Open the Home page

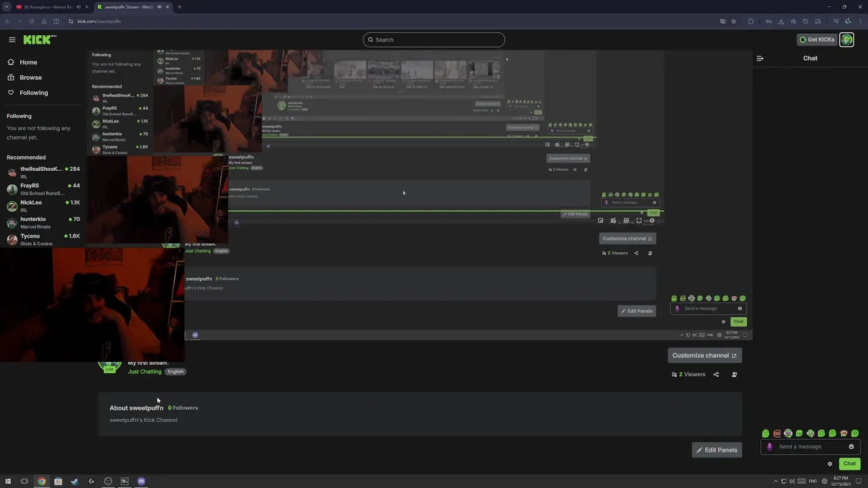point(28,62)
